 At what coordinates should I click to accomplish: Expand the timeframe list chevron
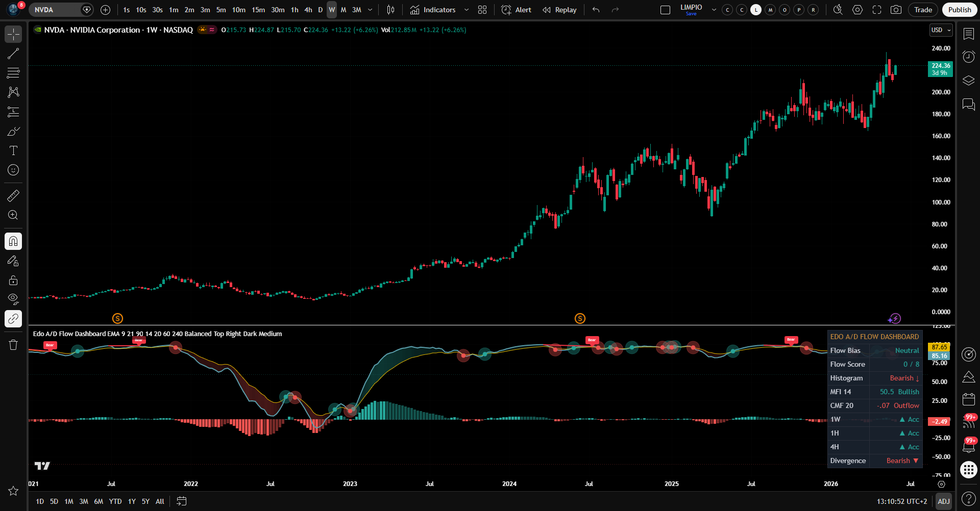coord(370,10)
